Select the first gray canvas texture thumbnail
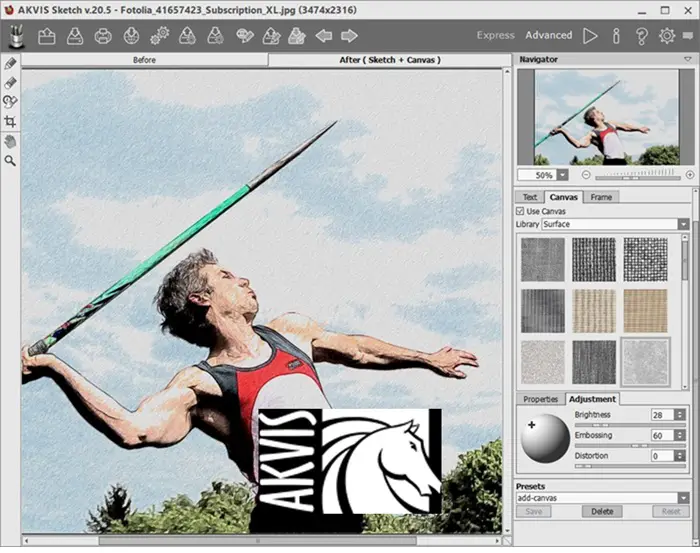The image size is (700, 553). 542,259
